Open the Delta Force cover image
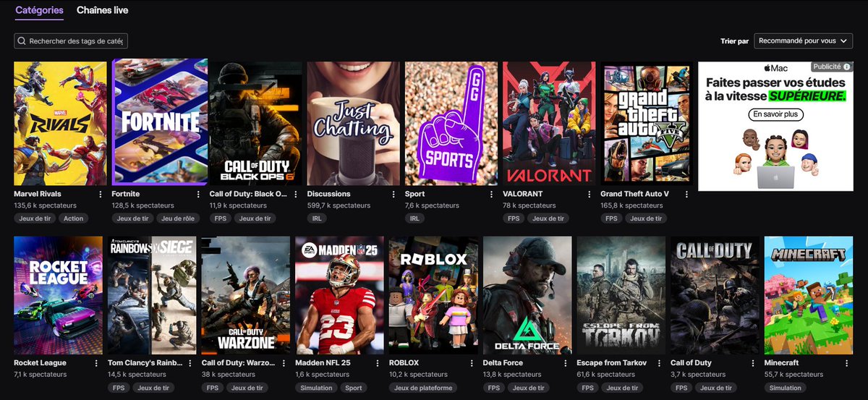The image size is (868, 400). pos(527,295)
